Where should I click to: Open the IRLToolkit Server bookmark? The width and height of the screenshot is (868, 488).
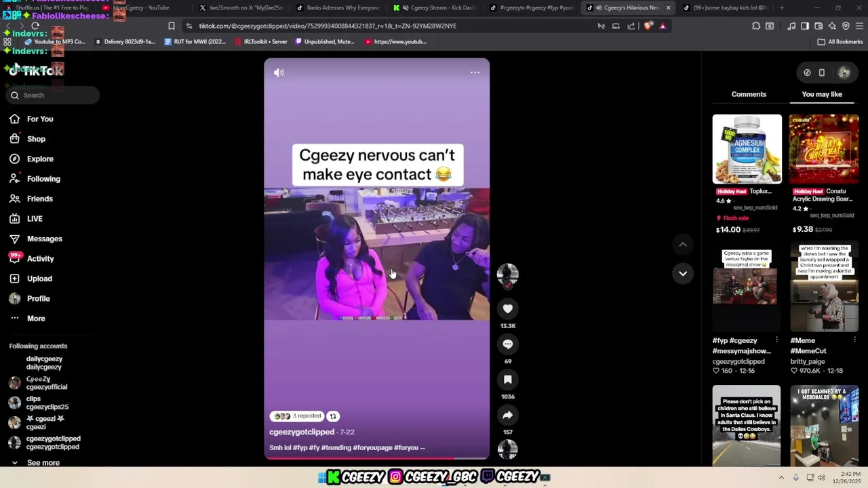(x=260, y=42)
